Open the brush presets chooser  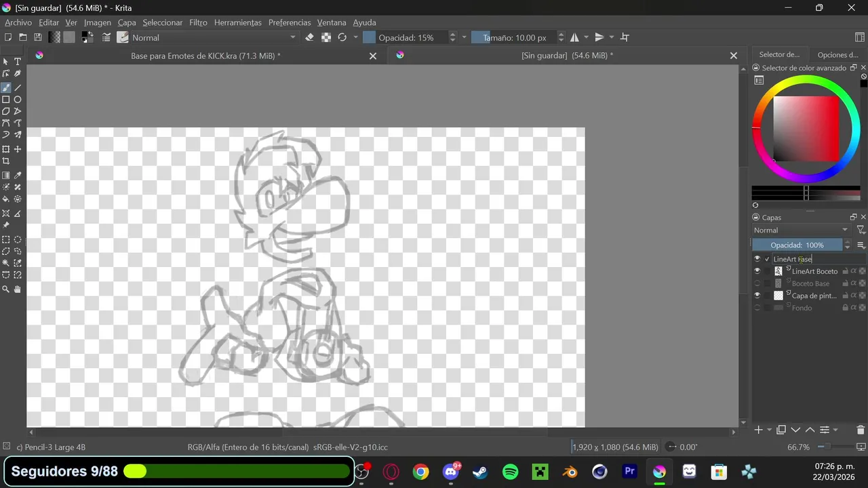click(123, 37)
